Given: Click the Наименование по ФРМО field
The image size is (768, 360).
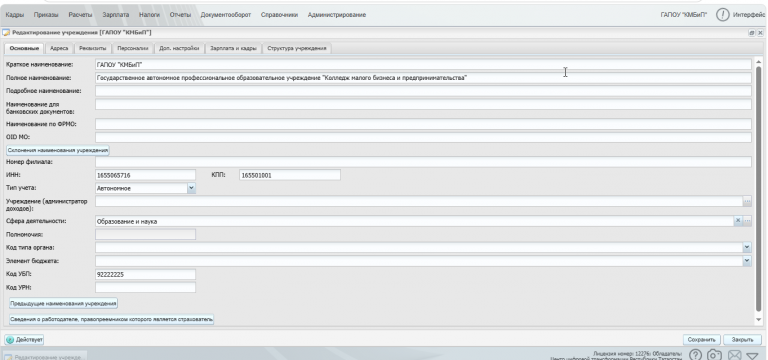Looking at the screenshot, I should (x=423, y=124).
